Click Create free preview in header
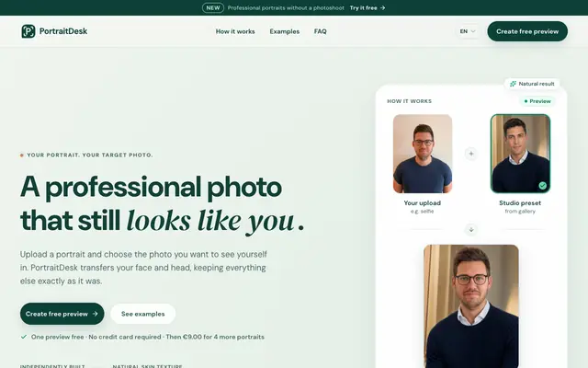This screenshot has width=588, height=368. [x=527, y=31]
